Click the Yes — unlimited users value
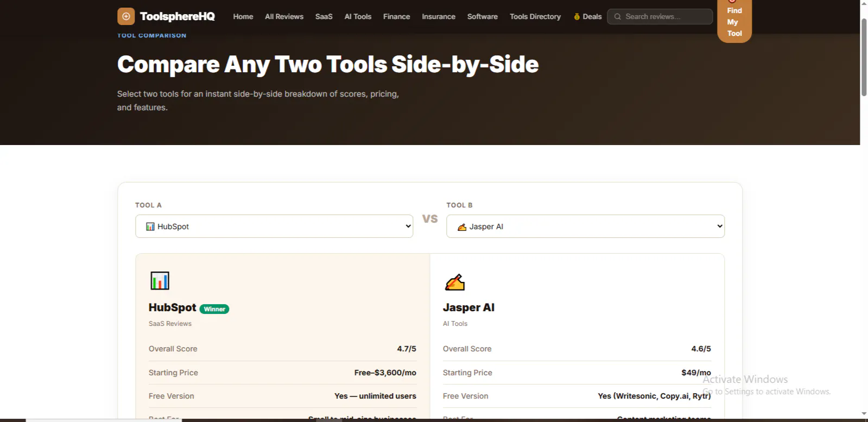The width and height of the screenshot is (868, 422). [x=375, y=396]
